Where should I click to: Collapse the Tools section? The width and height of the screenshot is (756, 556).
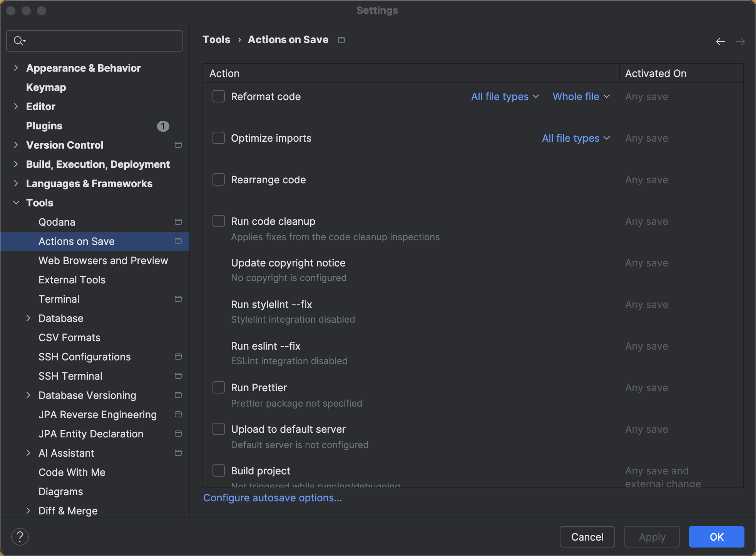click(16, 203)
